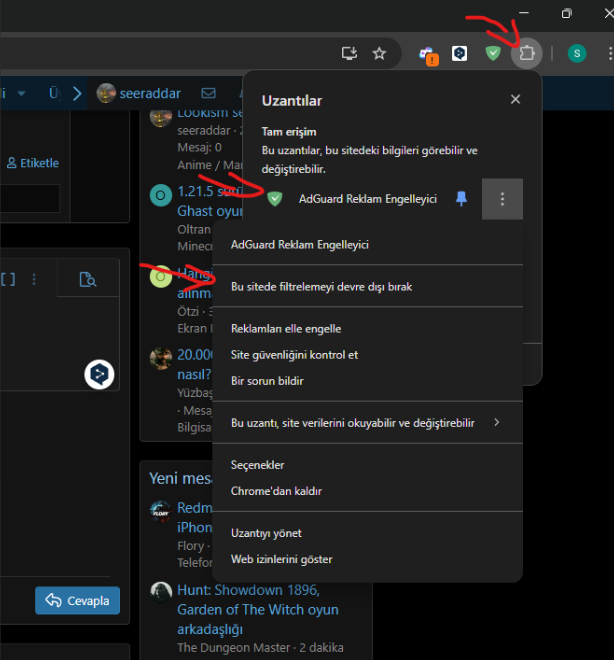Click The Dungeon Master avatar
The width and height of the screenshot is (614, 660).
tap(161, 593)
